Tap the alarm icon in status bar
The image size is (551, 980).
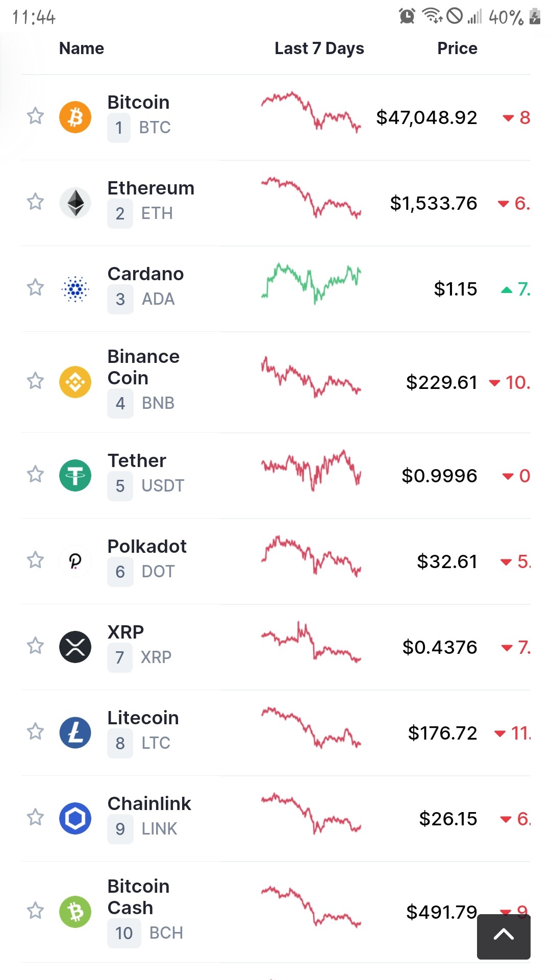click(x=407, y=16)
